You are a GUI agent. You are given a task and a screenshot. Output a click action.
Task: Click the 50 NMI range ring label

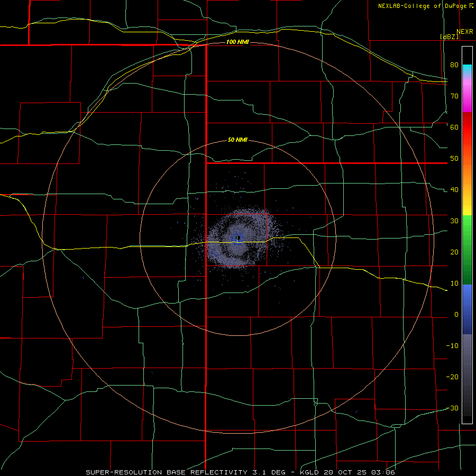[237, 140]
